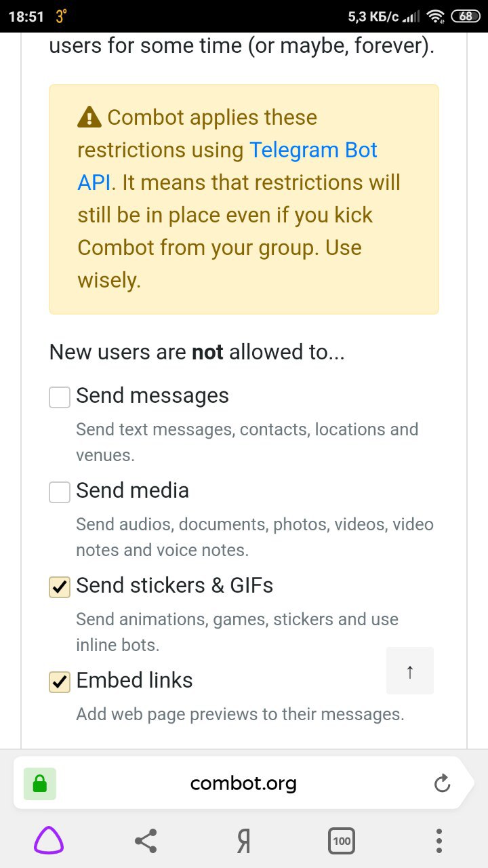Tap the battery indicator showing 68

[x=466, y=16]
